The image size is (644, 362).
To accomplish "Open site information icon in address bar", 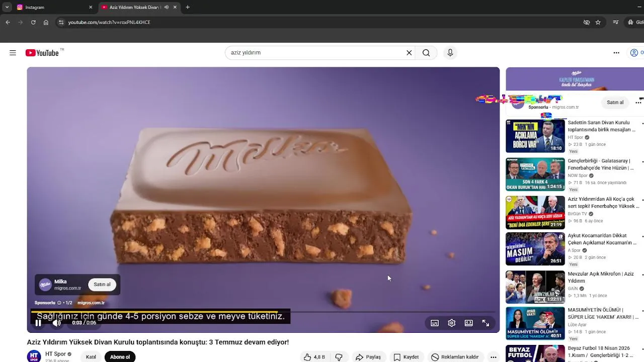I will point(61,22).
